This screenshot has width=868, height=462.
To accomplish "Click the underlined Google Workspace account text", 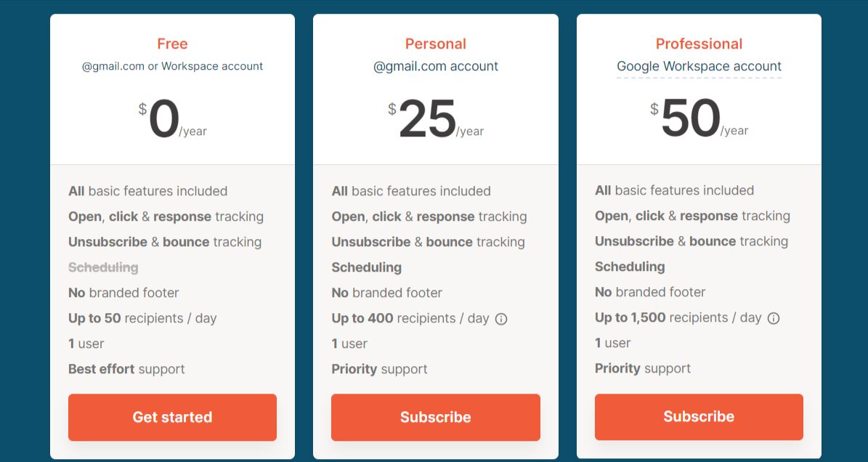I will tap(699, 66).
